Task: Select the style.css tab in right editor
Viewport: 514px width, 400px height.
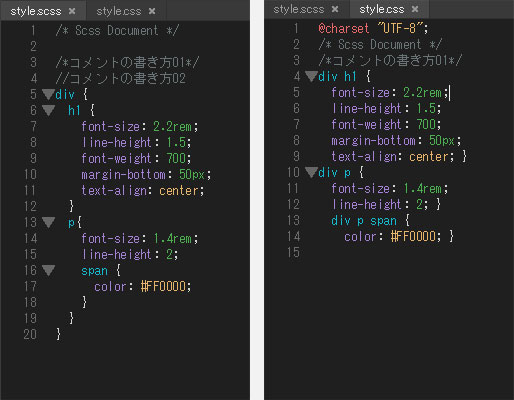Action: pyautogui.click(x=382, y=9)
